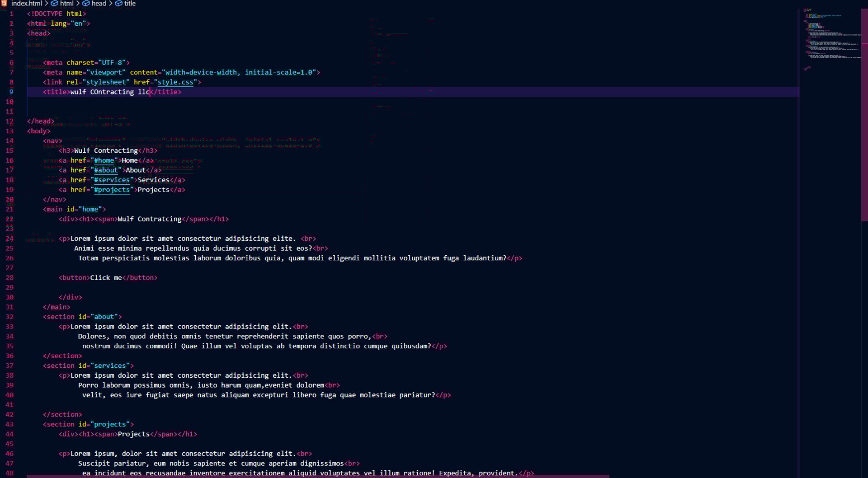Select the html breadcrumb segment
868x478 pixels.
[66, 3]
